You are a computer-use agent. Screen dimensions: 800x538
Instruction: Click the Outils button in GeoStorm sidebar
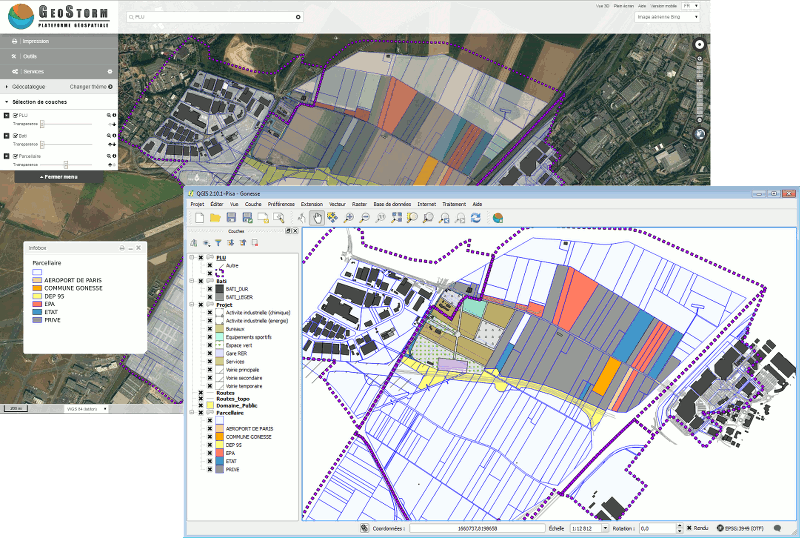tap(59, 57)
